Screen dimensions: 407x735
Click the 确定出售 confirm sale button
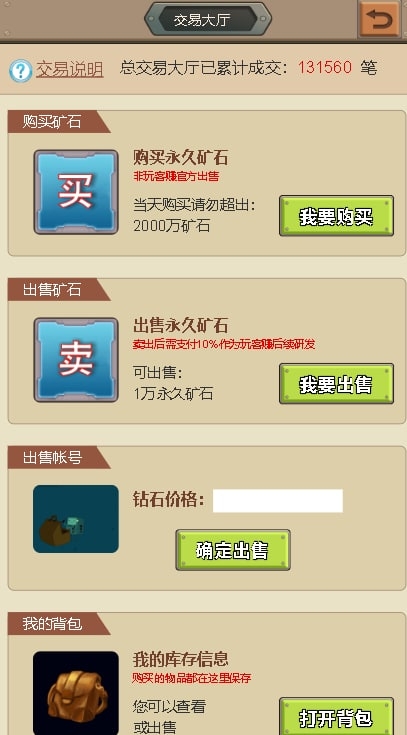pyautogui.click(x=233, y=550)
